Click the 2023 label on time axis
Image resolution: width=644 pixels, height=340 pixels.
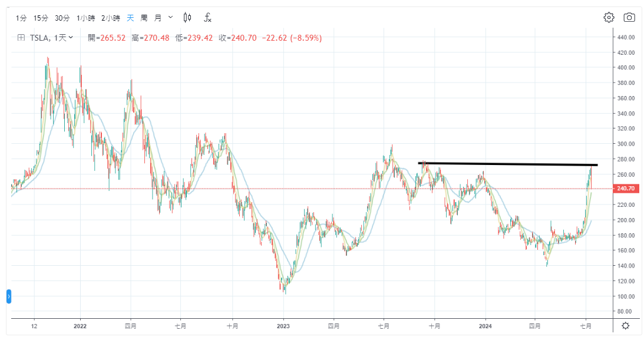[x=283, y=326]
